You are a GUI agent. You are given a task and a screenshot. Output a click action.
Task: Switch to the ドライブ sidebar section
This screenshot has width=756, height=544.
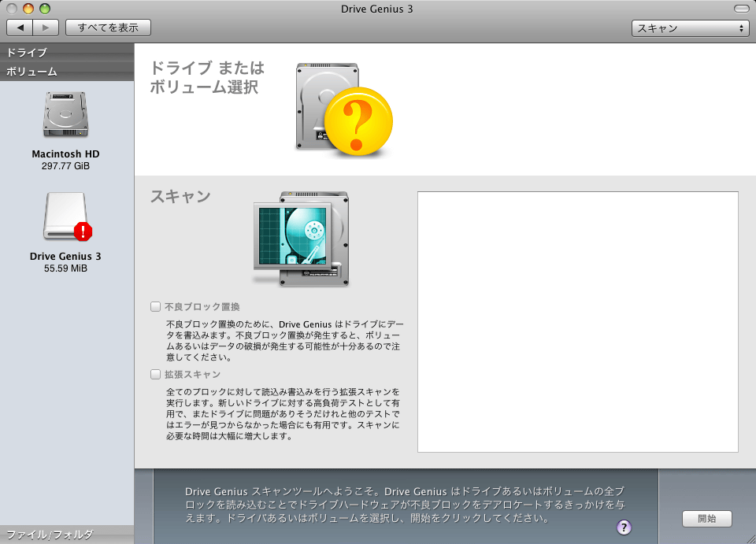[67, 53]
